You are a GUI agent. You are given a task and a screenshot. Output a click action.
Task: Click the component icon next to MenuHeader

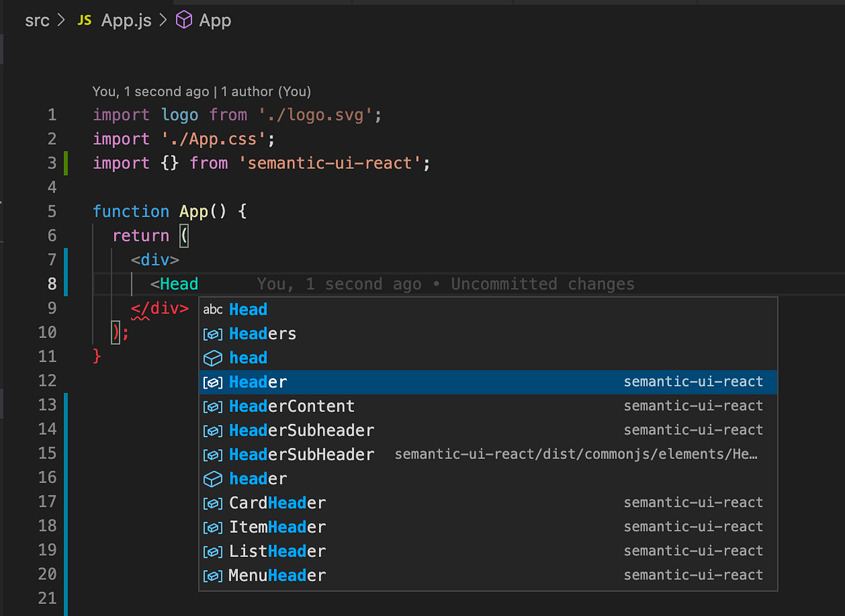tap(213, 575)
